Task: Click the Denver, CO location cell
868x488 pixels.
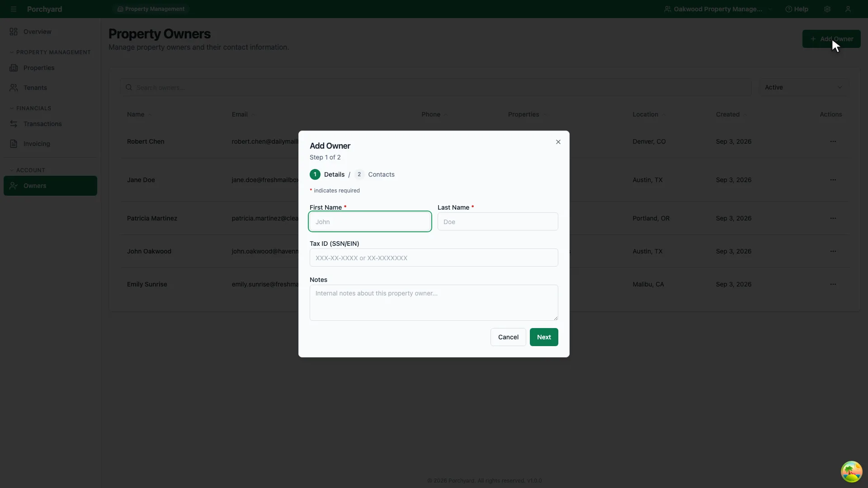Action: (649, 141)
